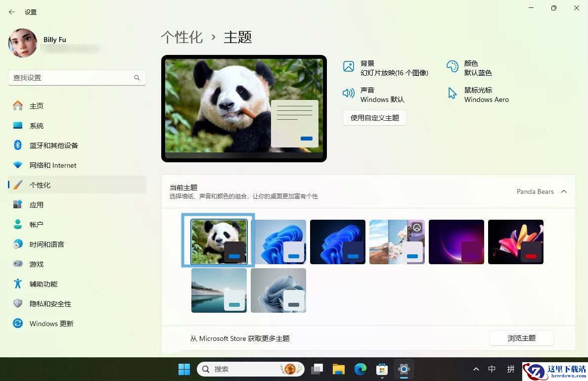Image resolution: width=588 pixels, height=381 pixels.
Task: Click the 拼 IME mode indicator
Action: pos(511,369)
